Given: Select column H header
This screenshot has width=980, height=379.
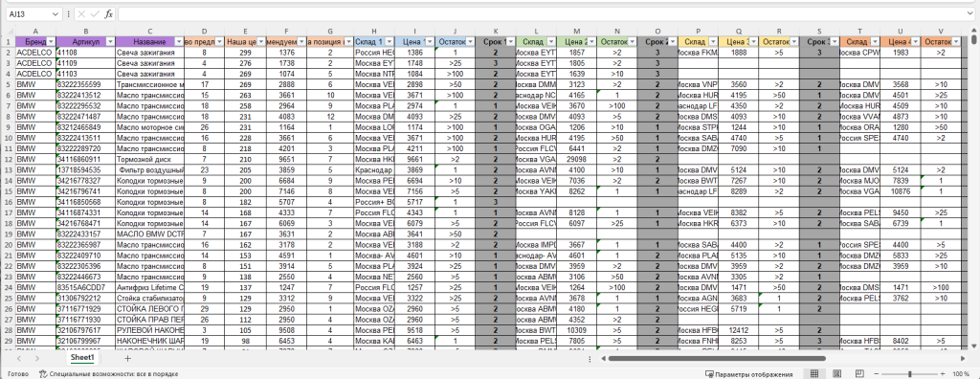Looking at the screenshot, I should coord(374,32).
